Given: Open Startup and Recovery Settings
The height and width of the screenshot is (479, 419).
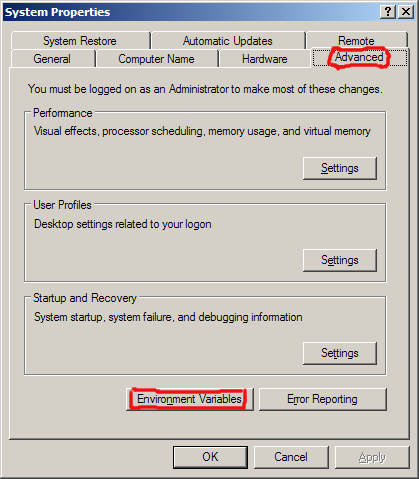Looking at the screenshot, I should point(340,353).
